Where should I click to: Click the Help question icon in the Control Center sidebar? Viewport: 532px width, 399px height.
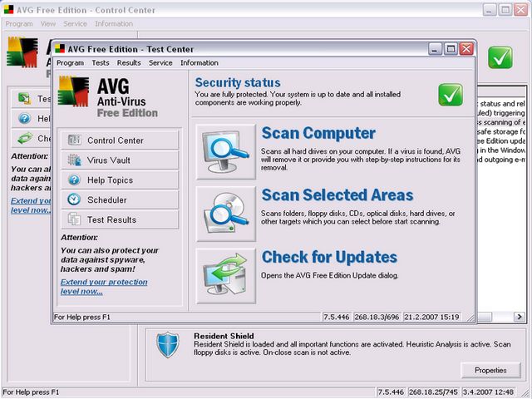[24, 118]
